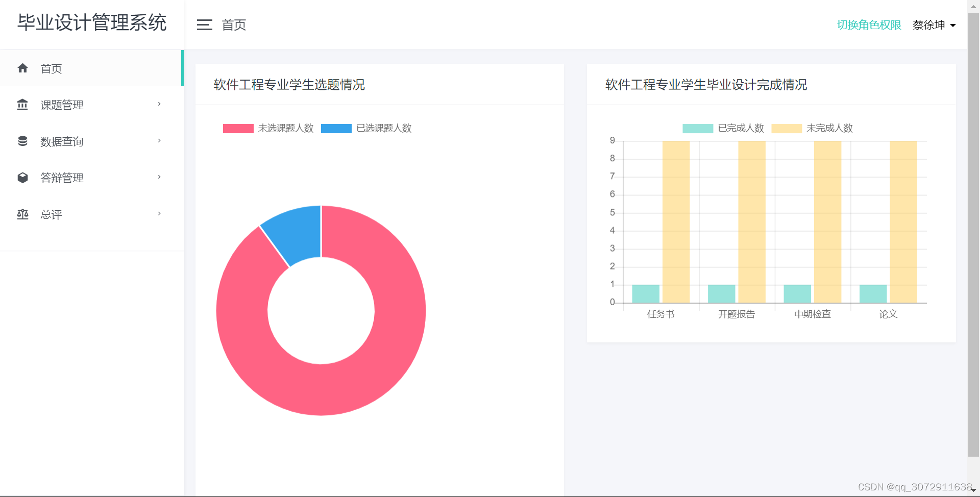980x497 pixels.
Task: Click the yellow bar for 任务书
Action: (x=676, y=222)
